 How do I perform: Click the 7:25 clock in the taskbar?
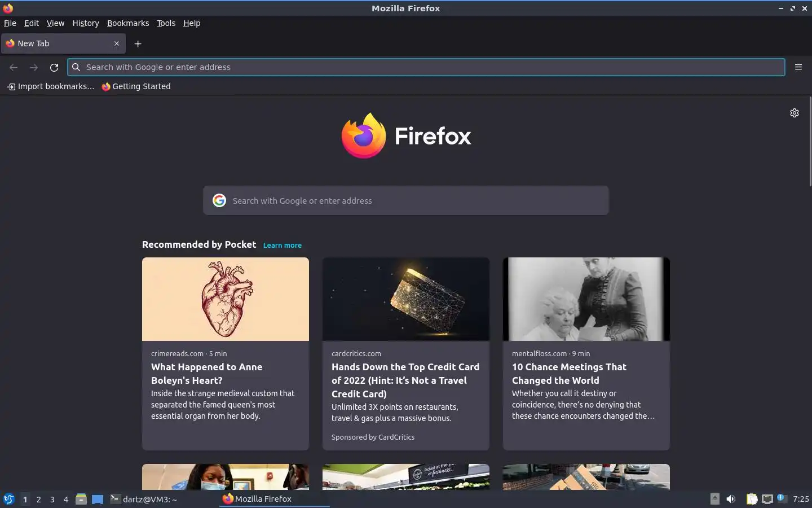click(x=801, y=499)
